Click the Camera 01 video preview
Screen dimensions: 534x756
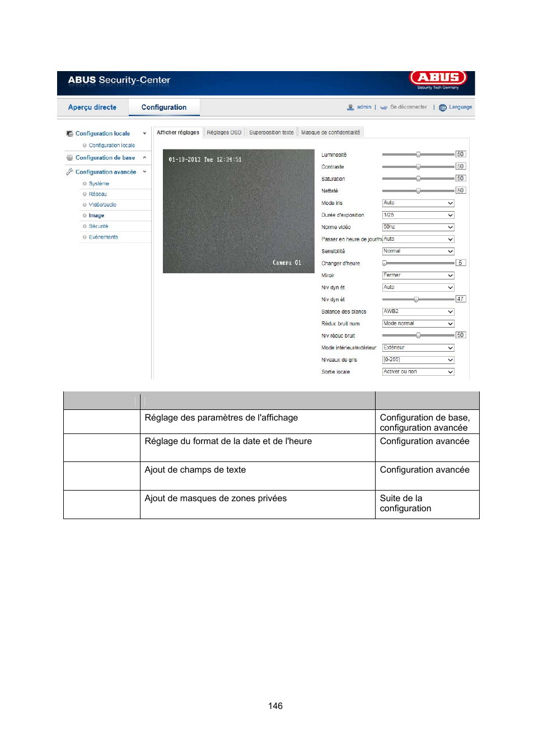point(238,211)
